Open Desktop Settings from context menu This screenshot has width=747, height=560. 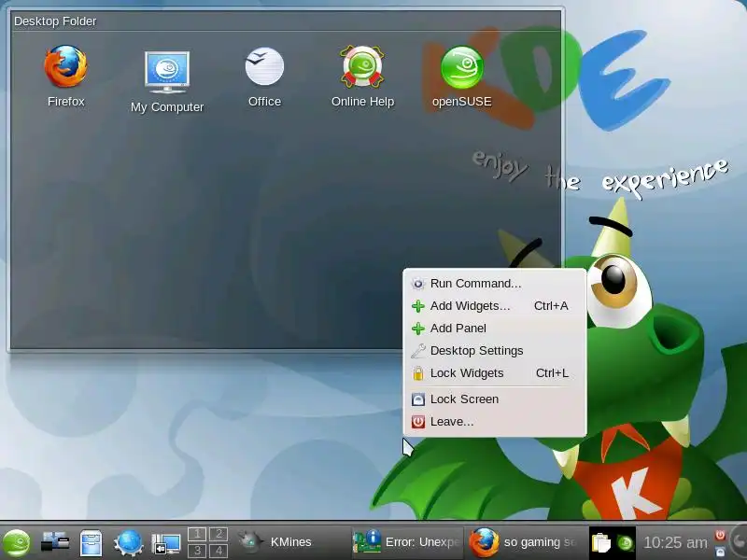pyautogui.click(x=495, y=351)
